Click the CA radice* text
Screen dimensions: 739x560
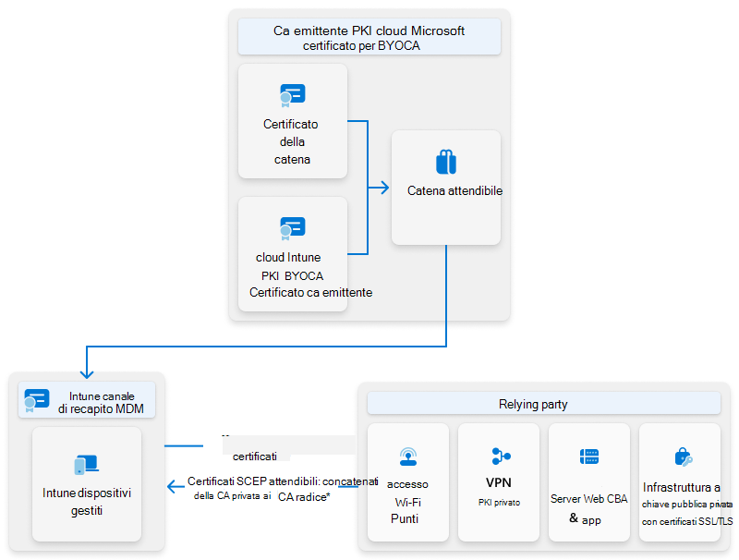coord(304,497)
